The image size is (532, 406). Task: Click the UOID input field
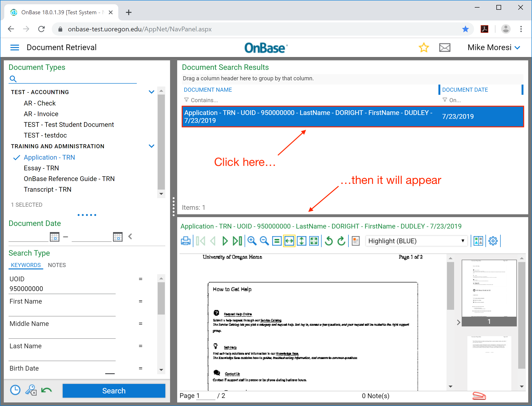click(x=62, y=289)
